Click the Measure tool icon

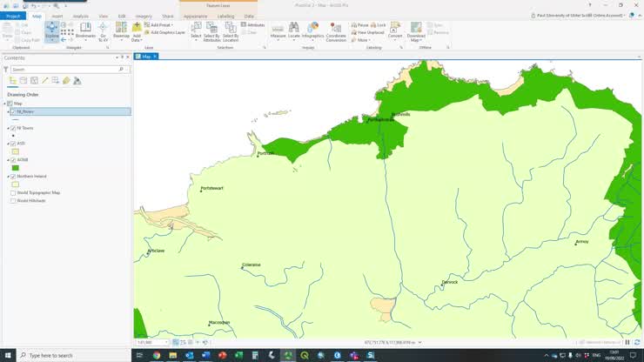pyautogui.click(x=278, y=30)
